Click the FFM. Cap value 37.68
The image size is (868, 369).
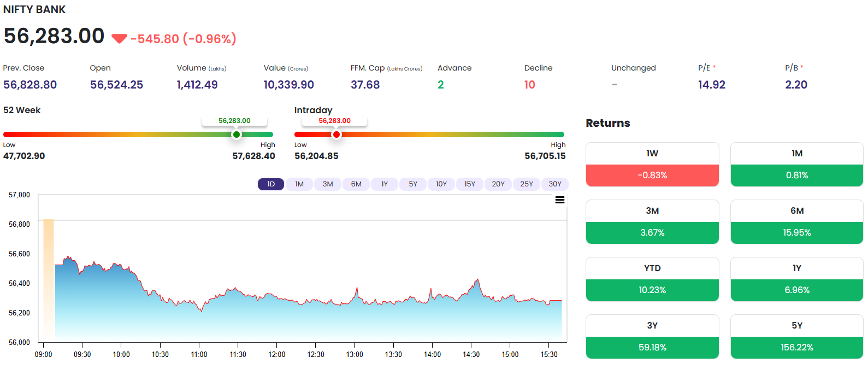tap(365, 85)
